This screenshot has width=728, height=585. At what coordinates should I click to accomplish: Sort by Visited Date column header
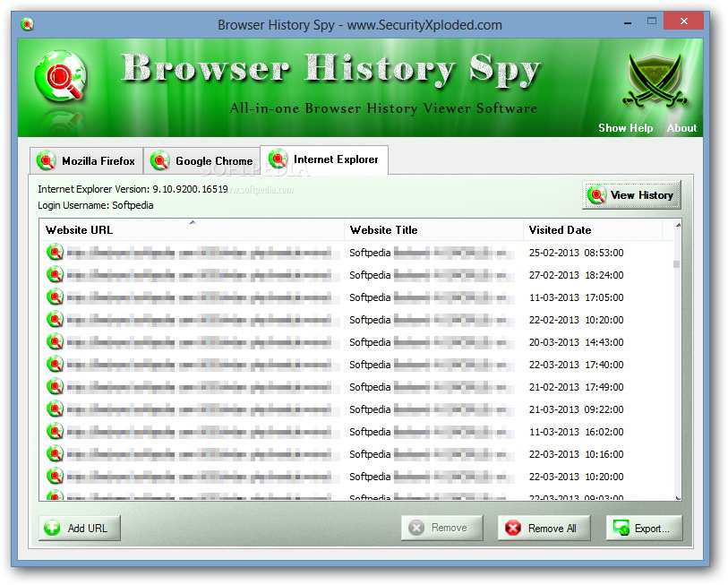point(593,230)
